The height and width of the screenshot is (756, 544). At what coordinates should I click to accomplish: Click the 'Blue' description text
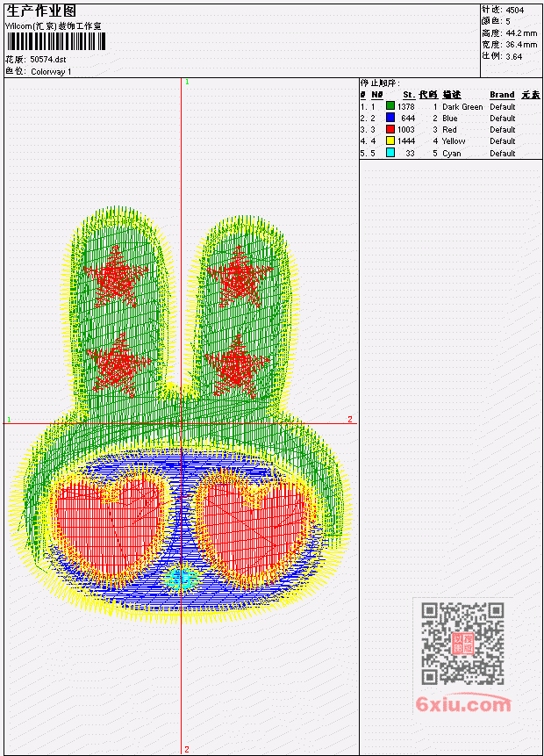450,119
